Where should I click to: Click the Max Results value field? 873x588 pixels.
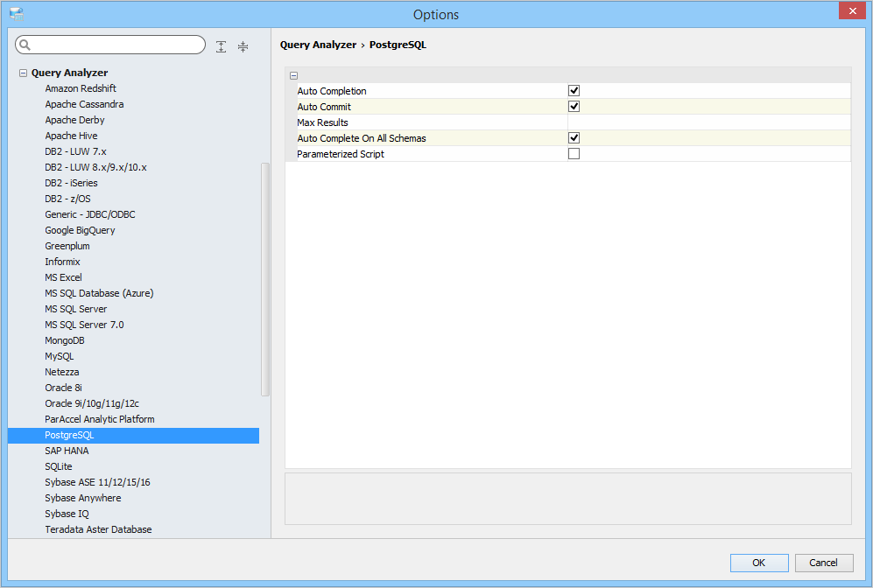click(708, 122)
